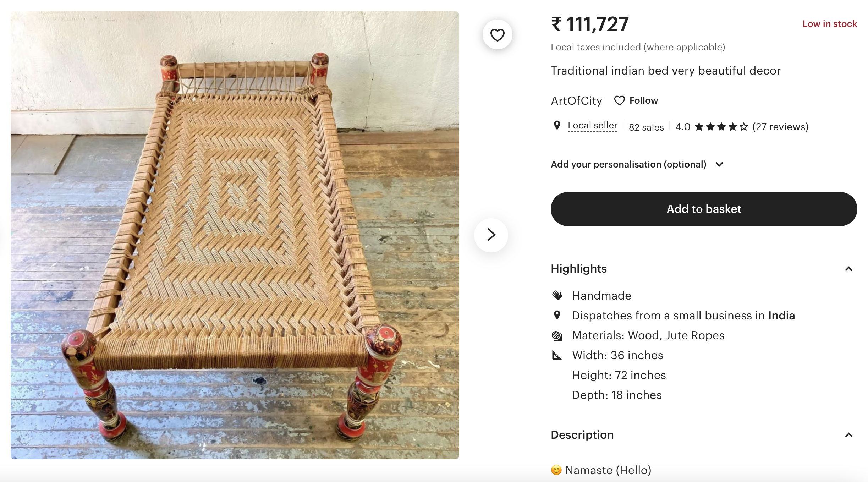Click the star rating icons
The width and height of the screenshot is (868, 482).
721,127
